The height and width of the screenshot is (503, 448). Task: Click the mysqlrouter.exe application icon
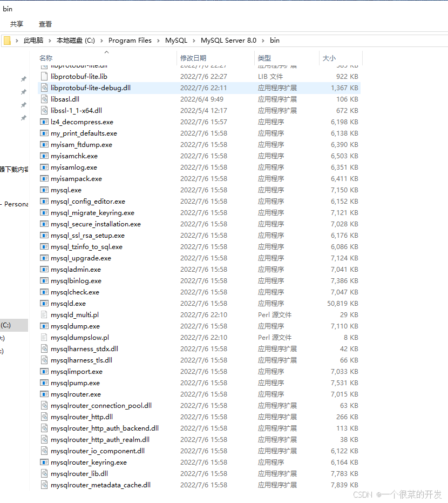[x=44, y=394]
